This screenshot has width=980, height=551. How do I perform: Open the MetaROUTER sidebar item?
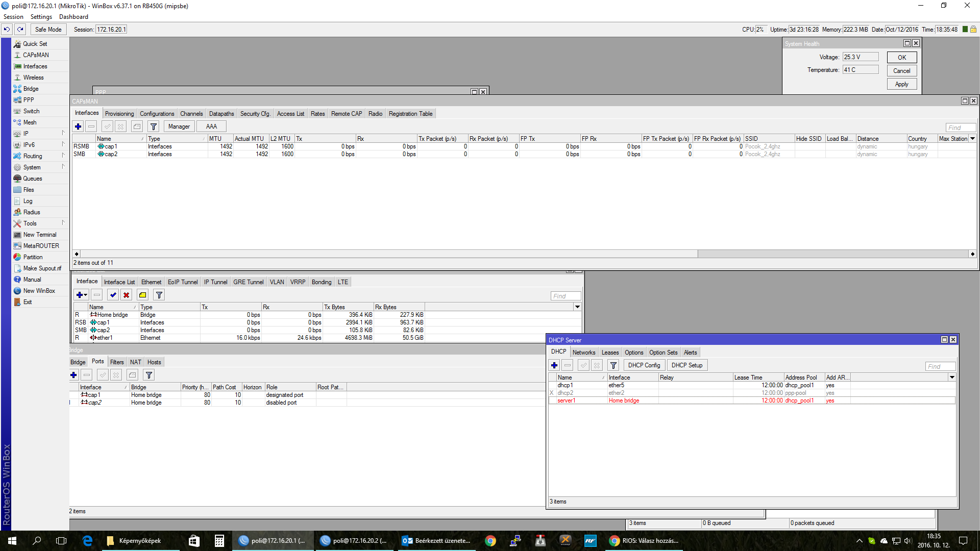(41, 246)
